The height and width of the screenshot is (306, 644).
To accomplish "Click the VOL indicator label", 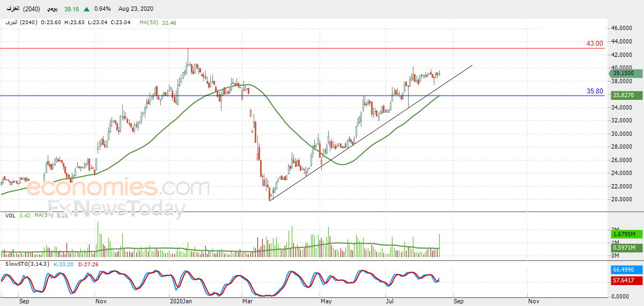I will (x=10, y=215).
